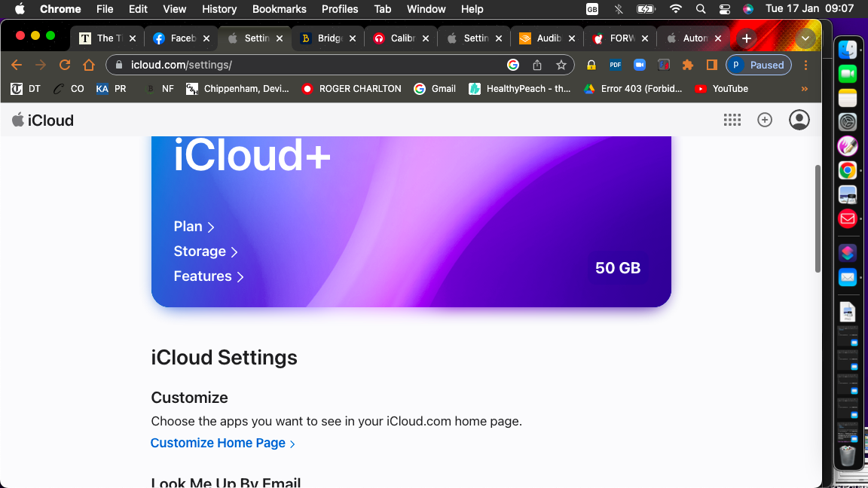This screenshot has height=488, width=868.
Task: Open the File menu
Action: [x=105, y=9]
